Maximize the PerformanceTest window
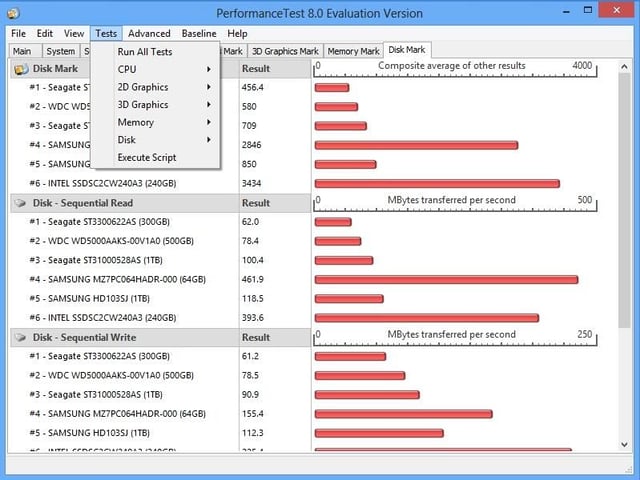 [588, 11]
